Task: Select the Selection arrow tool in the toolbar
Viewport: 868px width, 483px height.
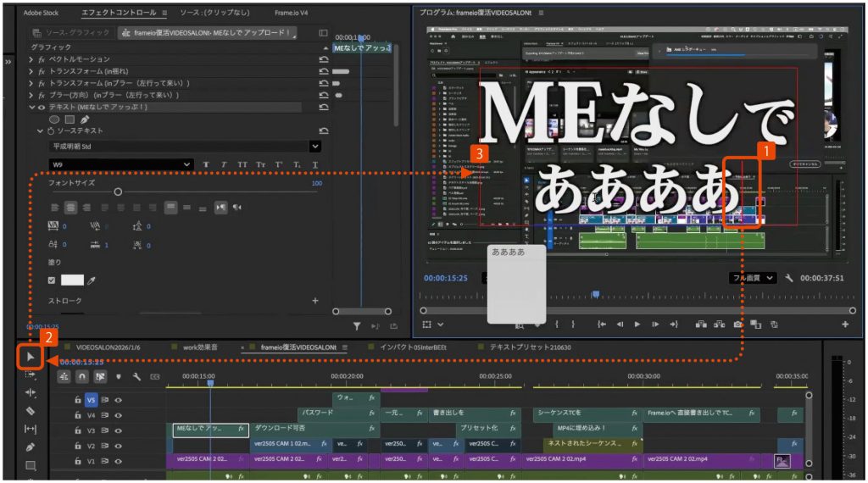Action: 31,357
